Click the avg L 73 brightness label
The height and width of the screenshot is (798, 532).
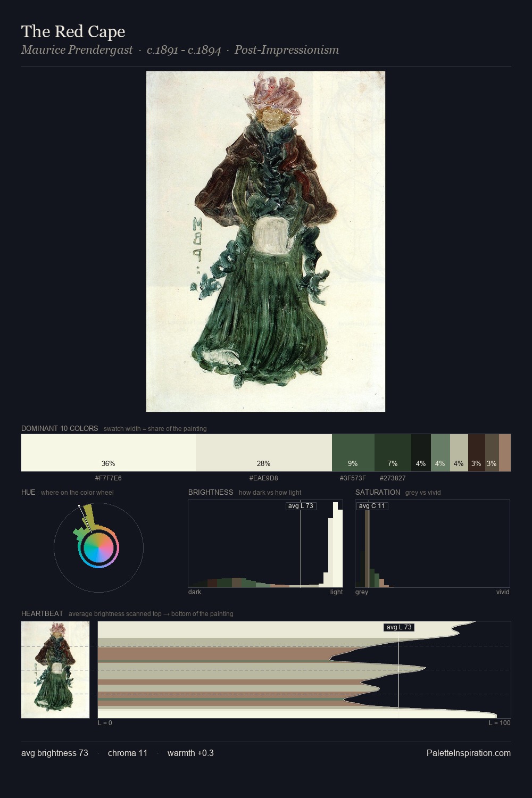tap(301, 506)
